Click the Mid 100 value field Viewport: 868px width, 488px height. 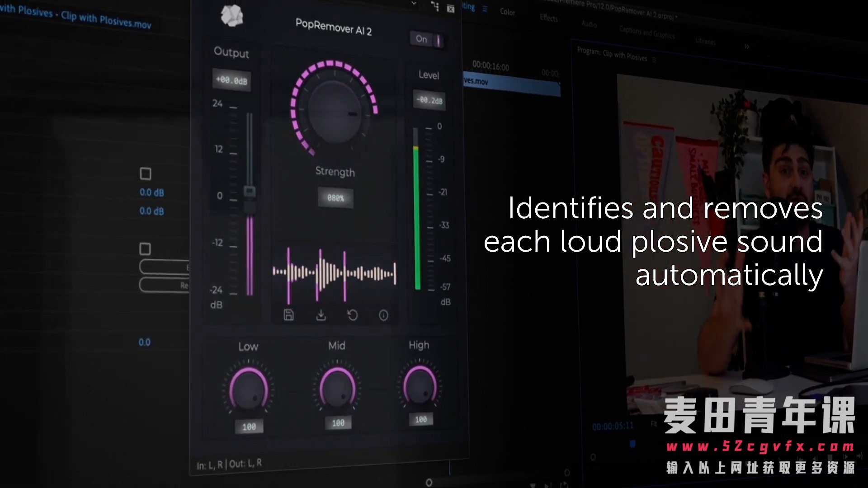(x=338, y=423)
